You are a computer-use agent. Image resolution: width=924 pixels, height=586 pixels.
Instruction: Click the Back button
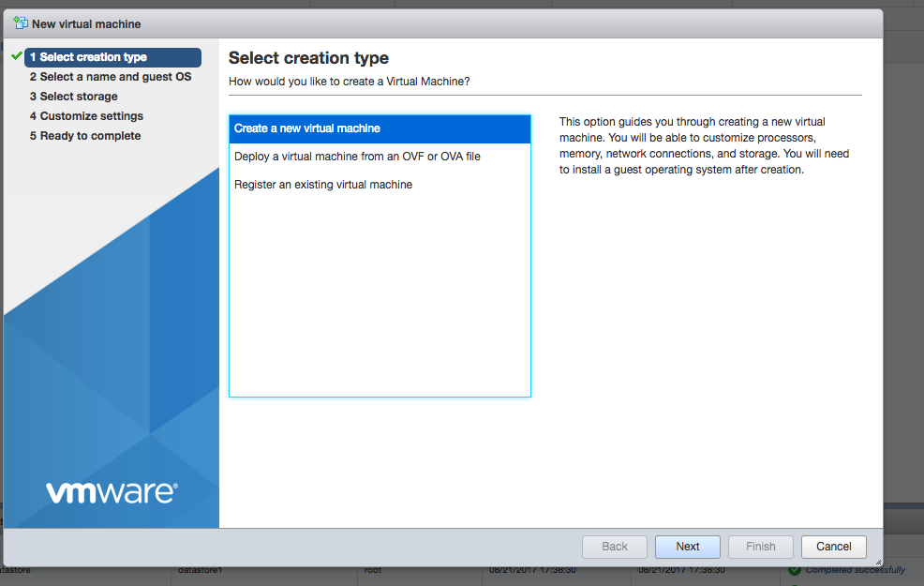615,547
